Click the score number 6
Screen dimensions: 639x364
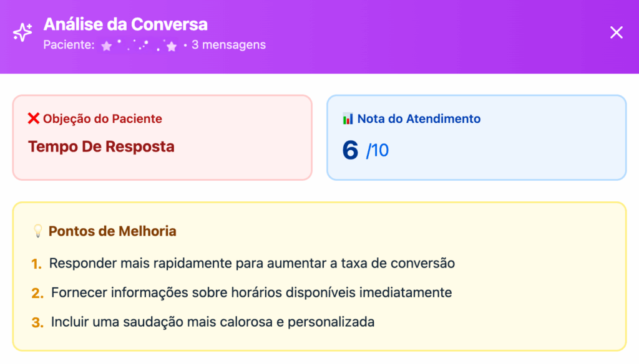pos(351,150)
